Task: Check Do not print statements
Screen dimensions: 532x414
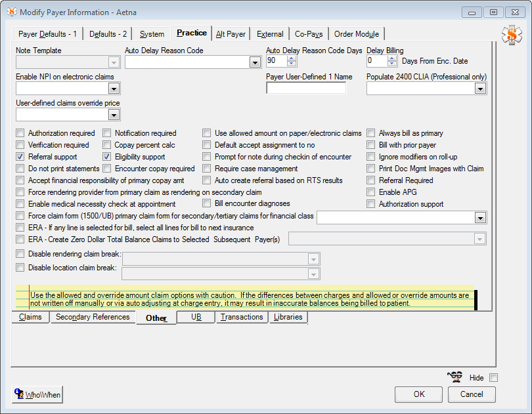Action: point(20,169)
